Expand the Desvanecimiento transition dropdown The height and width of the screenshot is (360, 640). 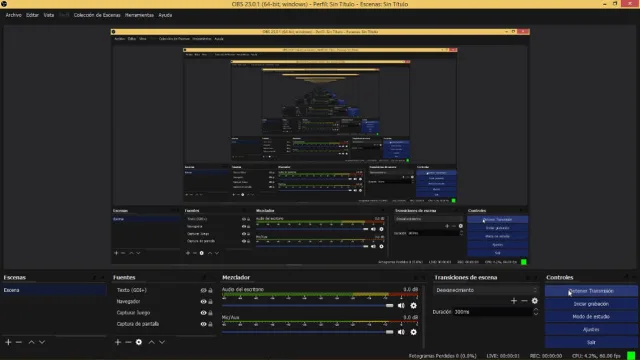click(485, 290)
